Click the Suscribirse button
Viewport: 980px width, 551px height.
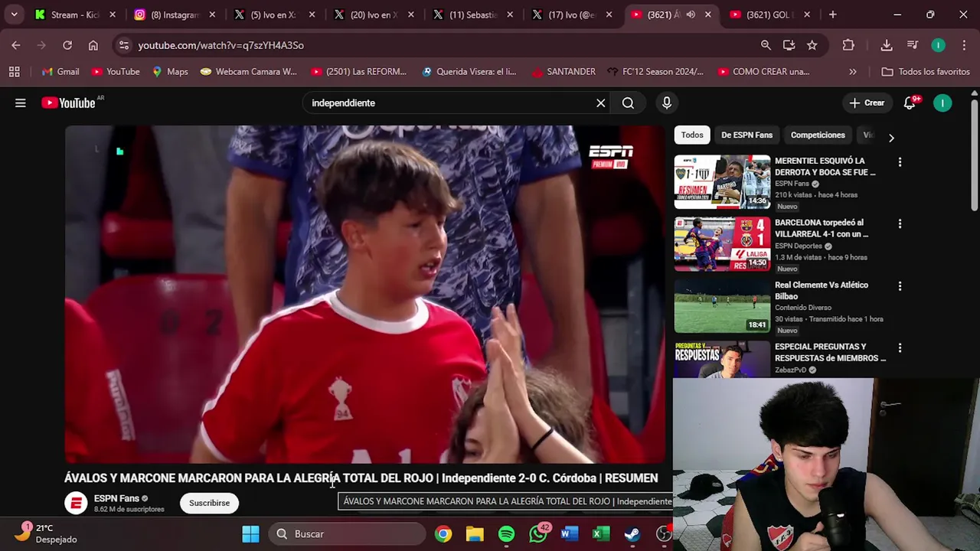coord(209,503)
